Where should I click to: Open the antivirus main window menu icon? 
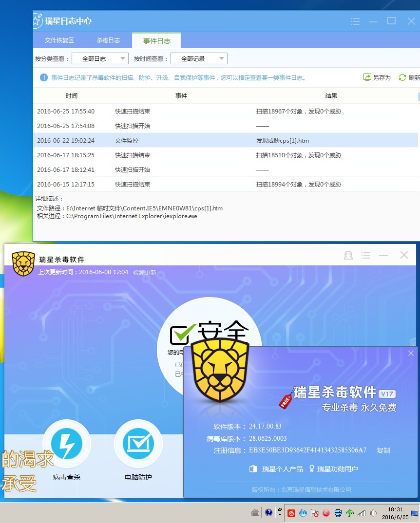coord(366,256)
